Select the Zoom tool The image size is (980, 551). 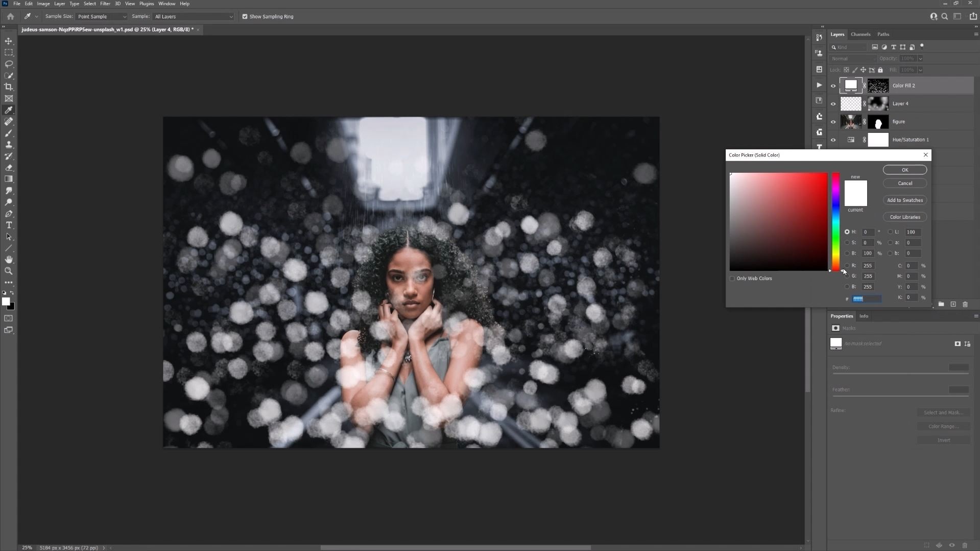pyautogui.click(x=9, y=271)
